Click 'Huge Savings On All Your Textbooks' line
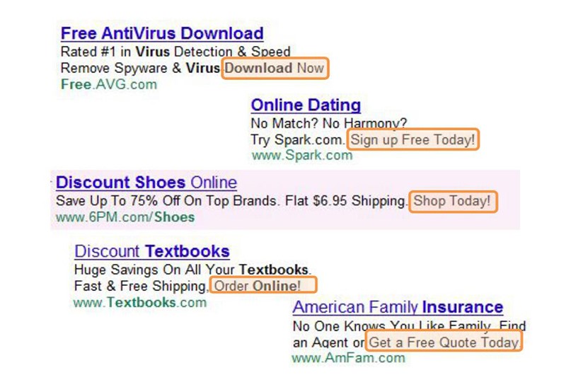The image size is (566, 392). 192,270
